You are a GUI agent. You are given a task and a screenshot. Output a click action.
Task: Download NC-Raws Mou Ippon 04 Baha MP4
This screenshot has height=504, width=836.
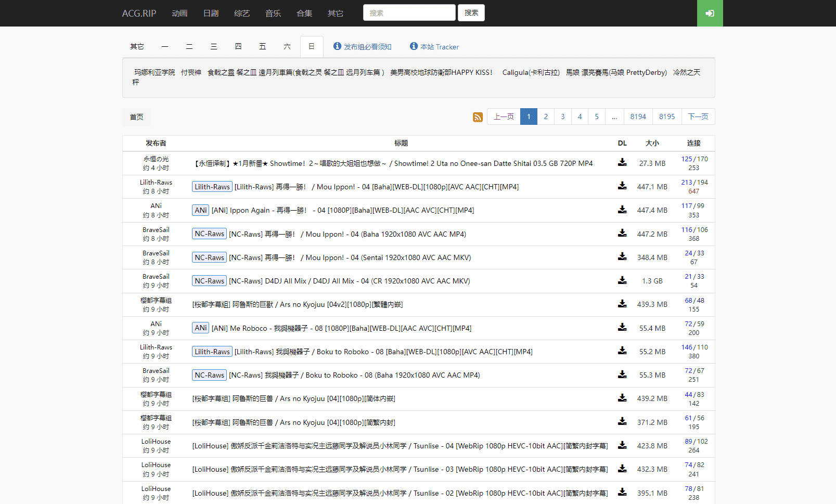pyautogui.click(x=622, y=234)
